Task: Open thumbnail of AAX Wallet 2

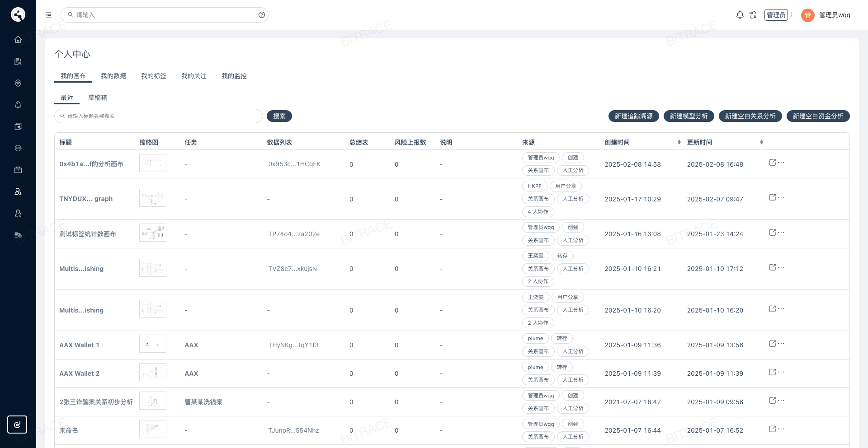Action: click(153, 372)
